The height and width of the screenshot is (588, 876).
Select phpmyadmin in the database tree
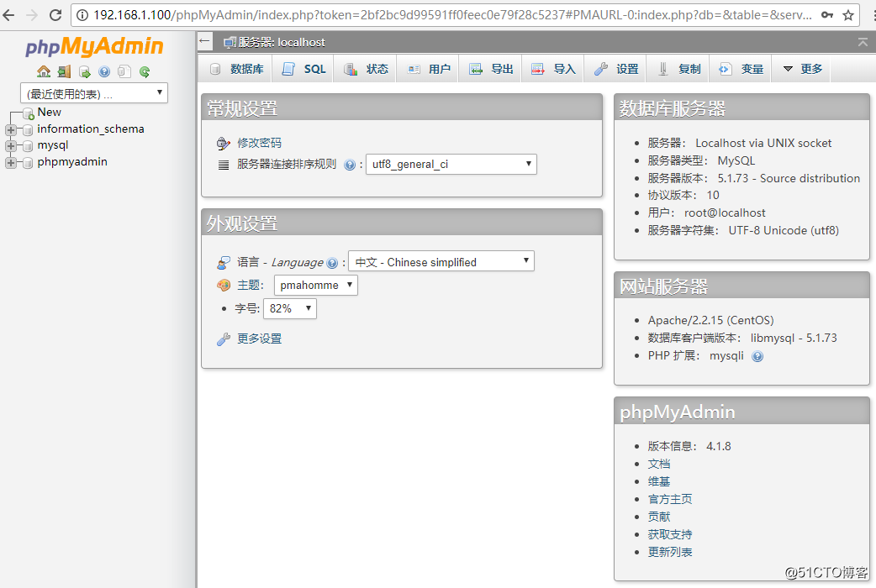(72, 162)
